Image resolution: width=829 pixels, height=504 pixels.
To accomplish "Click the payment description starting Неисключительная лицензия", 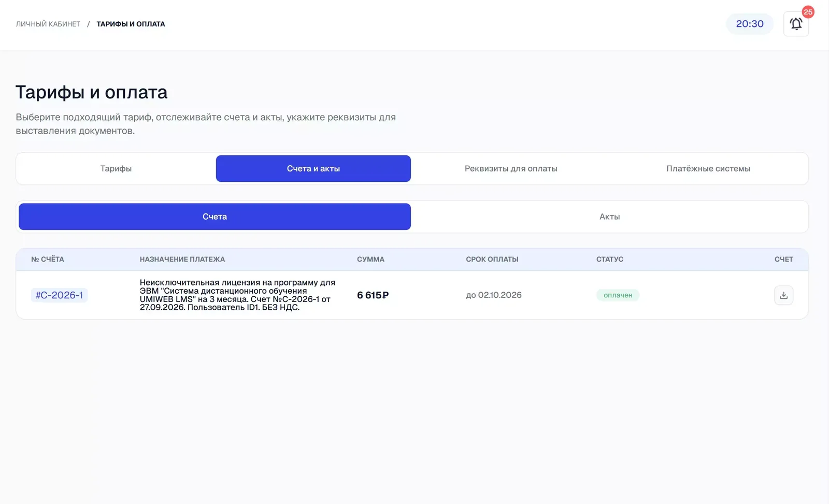I will pos(237,295).
